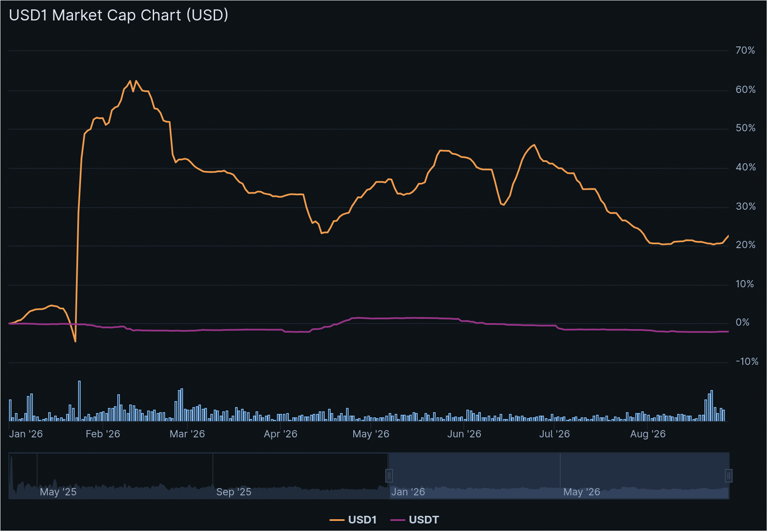Click the right range navigator handle
The image size is (768, 532).
[729, 475]
